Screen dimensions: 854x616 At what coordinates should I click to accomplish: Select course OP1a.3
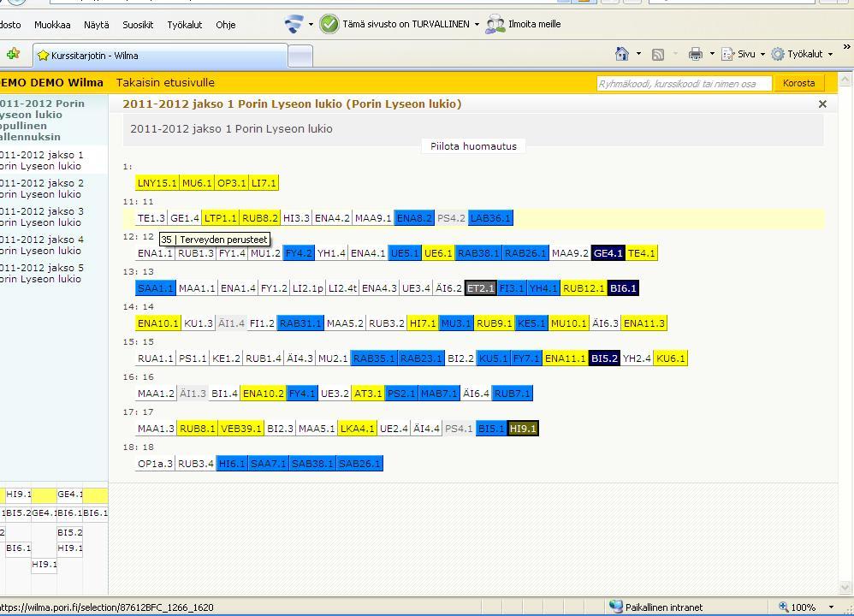(x=155, y=464)
